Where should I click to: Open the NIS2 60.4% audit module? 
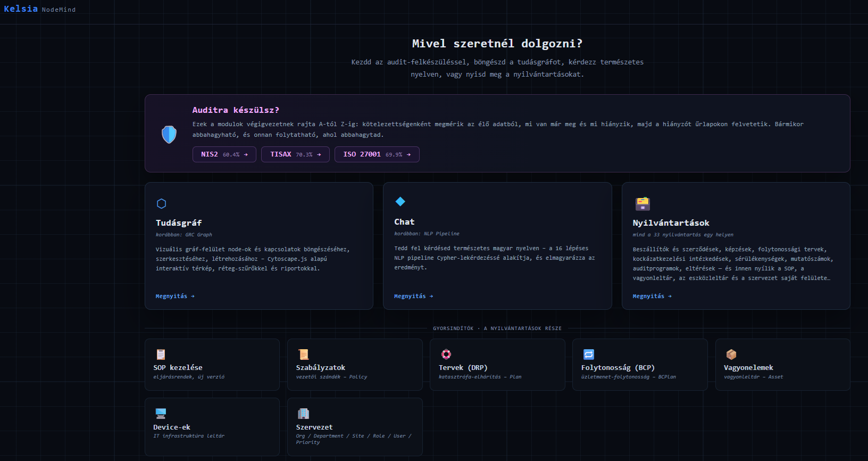(224, 154)
